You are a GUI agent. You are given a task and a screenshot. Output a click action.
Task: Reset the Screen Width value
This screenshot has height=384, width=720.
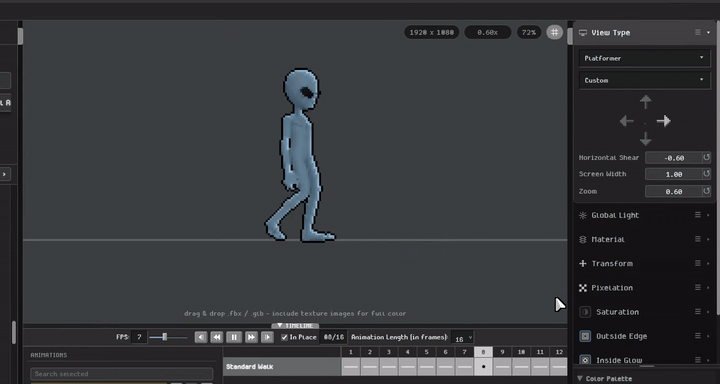pos(706,174)
